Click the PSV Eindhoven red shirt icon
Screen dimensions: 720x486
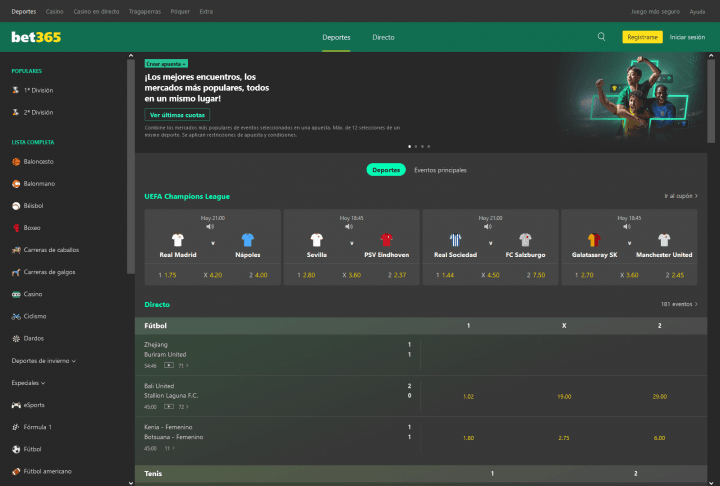387,240
